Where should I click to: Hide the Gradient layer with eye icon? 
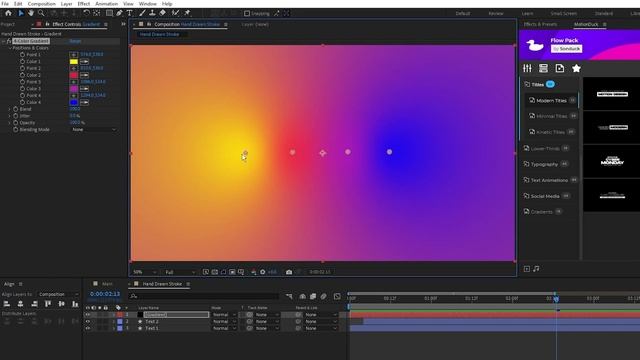click(x=87, y=315)
